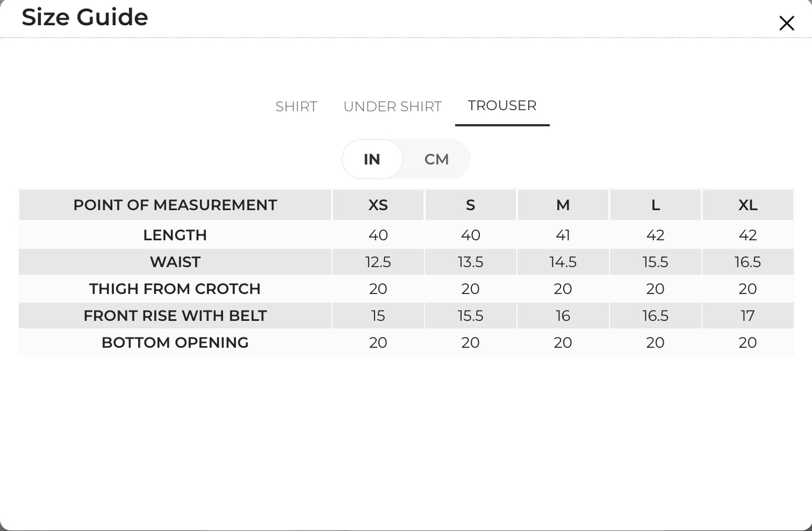The image size is (812, 531).
Task: Click the THIGH FROM CROTCH row label
Action: [x=175, y=289]
